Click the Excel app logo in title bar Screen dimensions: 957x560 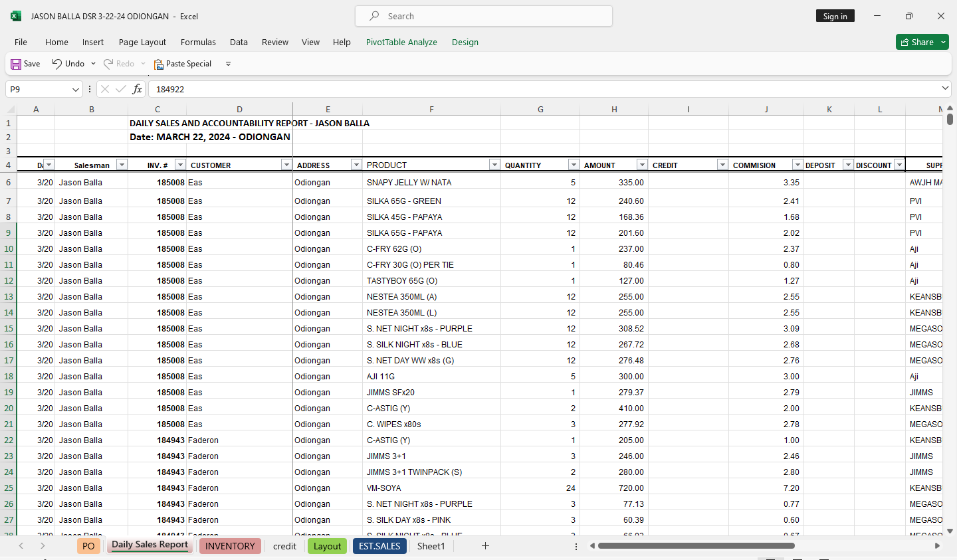16,16
